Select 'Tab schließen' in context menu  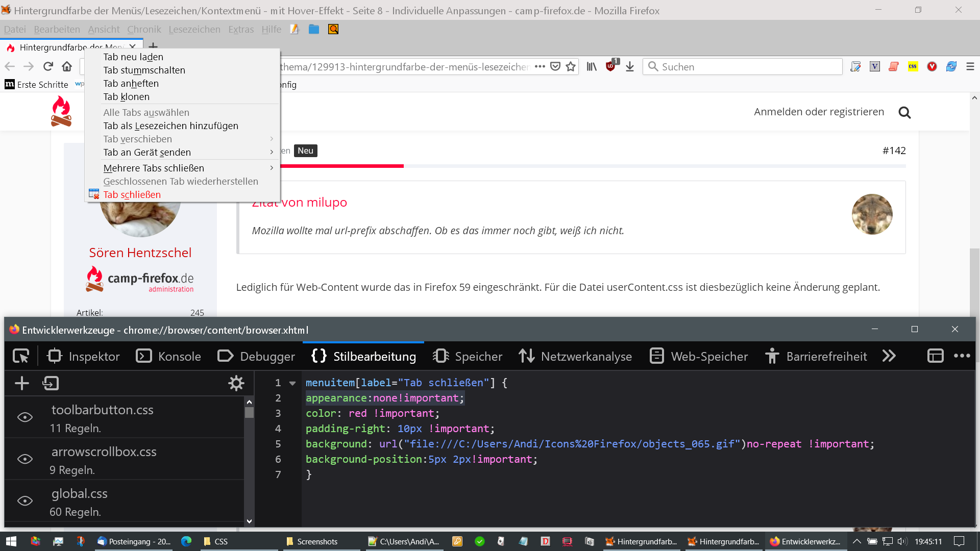pyautogui.click(x=132, y=194)
